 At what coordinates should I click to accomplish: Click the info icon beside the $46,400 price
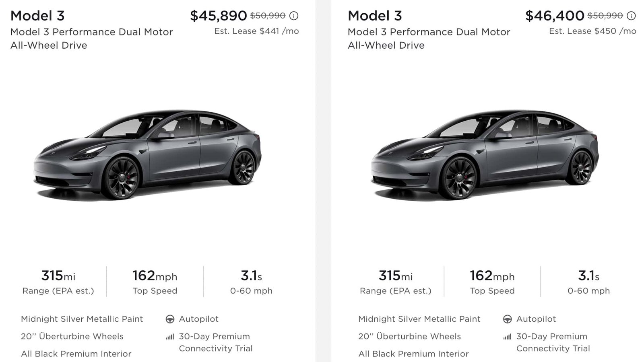[x=632, y=16]
